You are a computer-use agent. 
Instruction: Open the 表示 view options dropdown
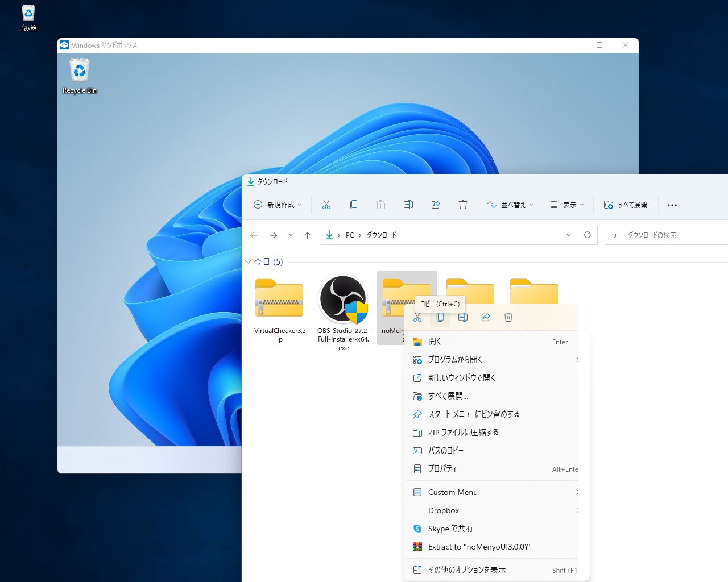pyautogui.click(x=566, y=205)
